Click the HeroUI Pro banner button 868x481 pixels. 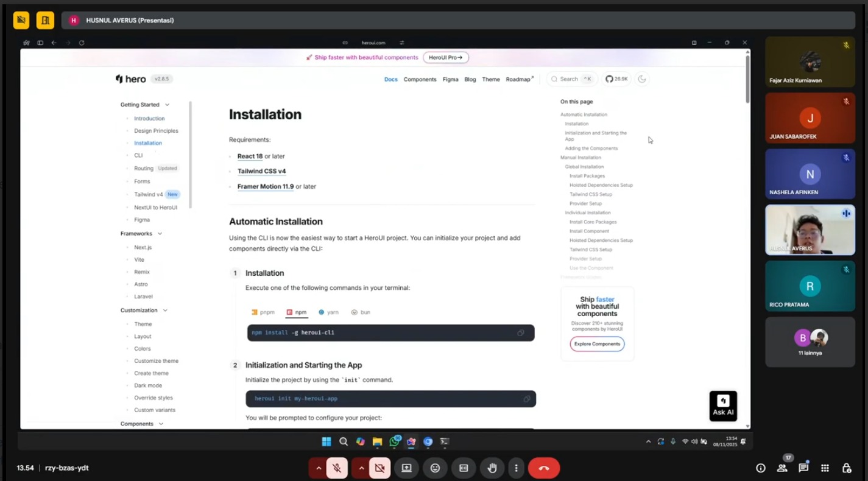[445, 57]
